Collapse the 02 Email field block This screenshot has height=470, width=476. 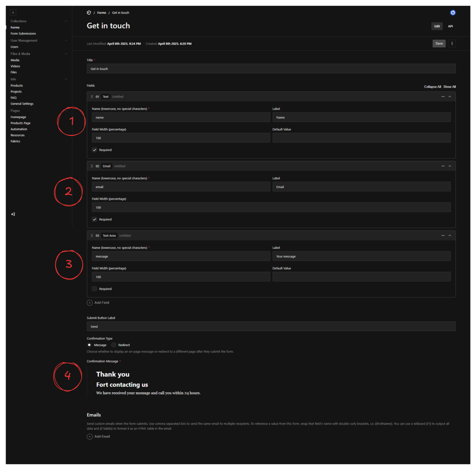click(x=450, y=166)
